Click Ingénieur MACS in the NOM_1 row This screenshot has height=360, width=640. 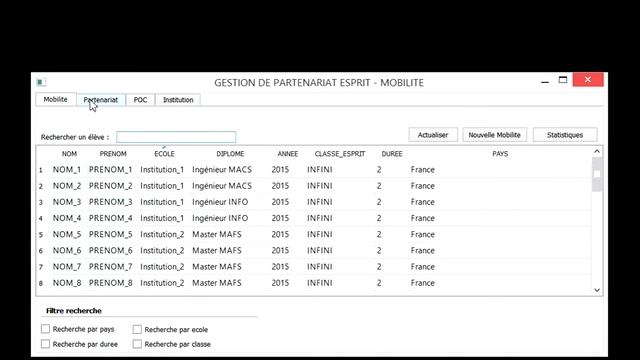(222, 169)
